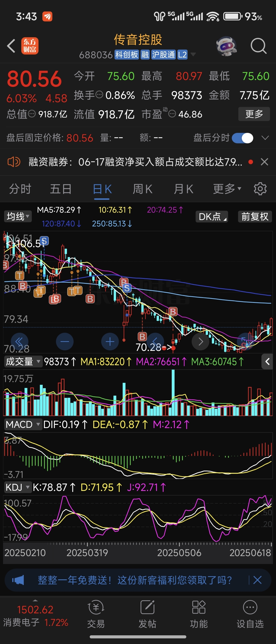Expand the after-hours panel chevron
Viewport: 276px width, 644px height.
coord(265,138)
